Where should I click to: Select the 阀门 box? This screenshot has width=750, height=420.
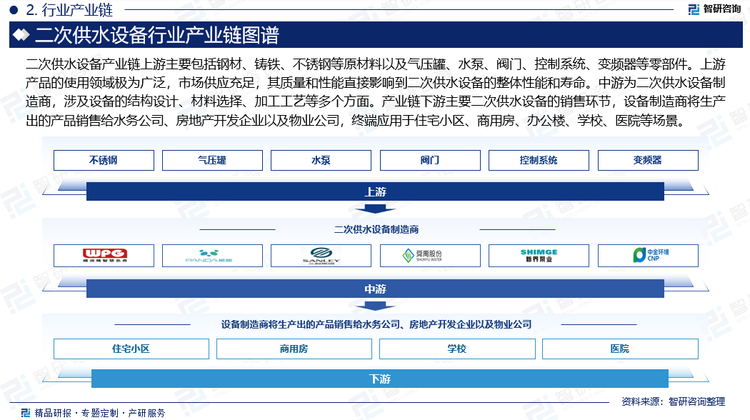pos(430,160)
